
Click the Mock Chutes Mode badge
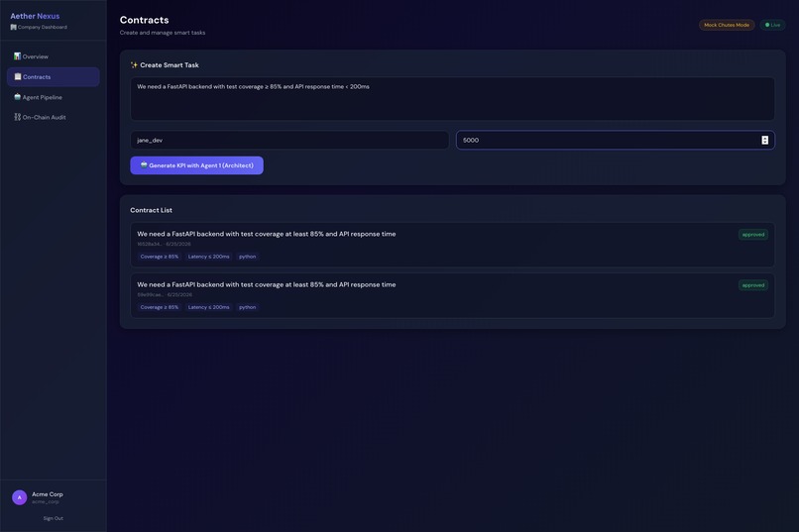[727, 25]
